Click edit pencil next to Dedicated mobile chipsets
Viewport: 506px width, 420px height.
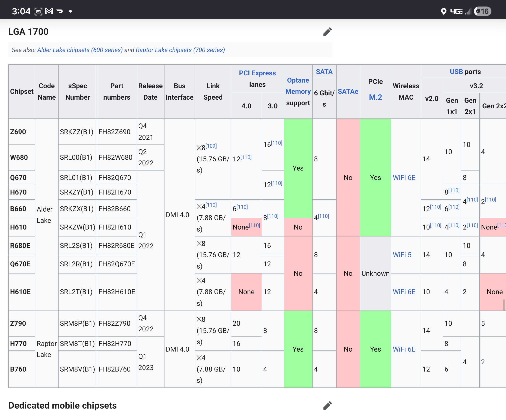327,405
